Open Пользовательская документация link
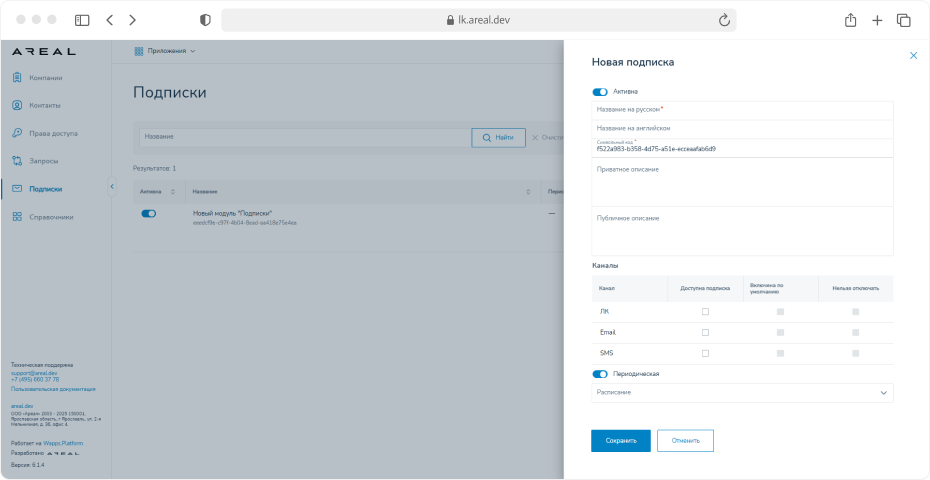The height and width of the screenshot is (480, 930). [53, 389]
